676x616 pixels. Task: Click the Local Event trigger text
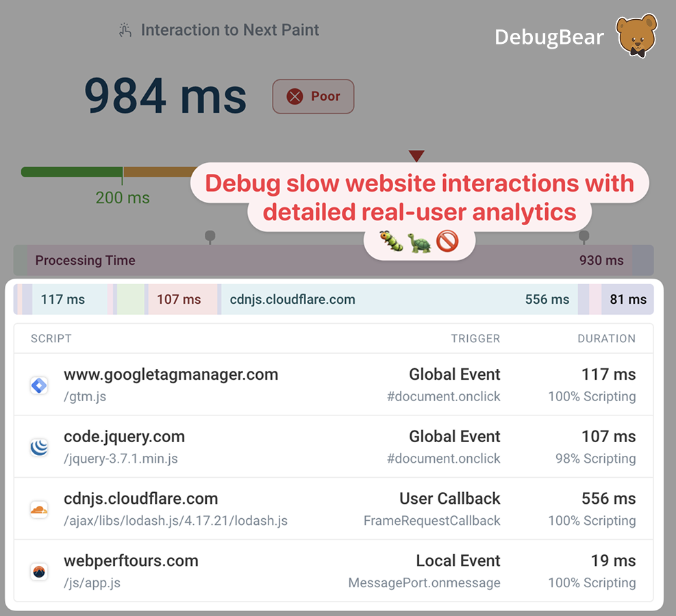(x=458, y=561)
